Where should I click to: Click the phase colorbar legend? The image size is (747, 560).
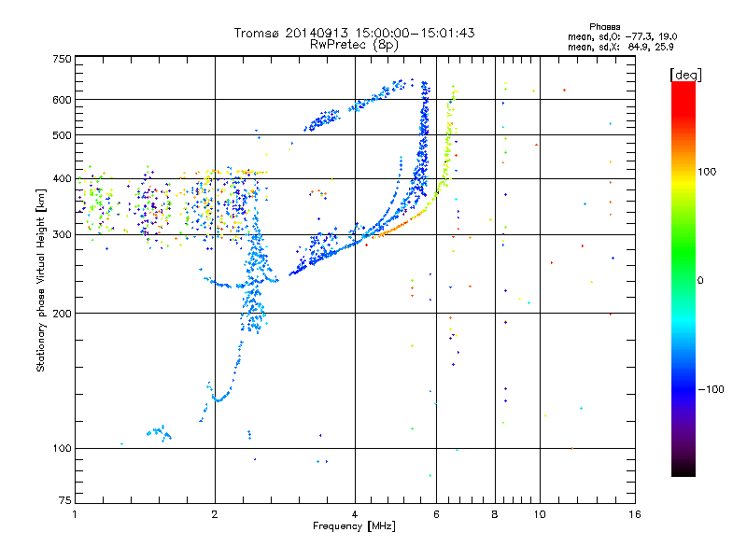coord(684,278)
